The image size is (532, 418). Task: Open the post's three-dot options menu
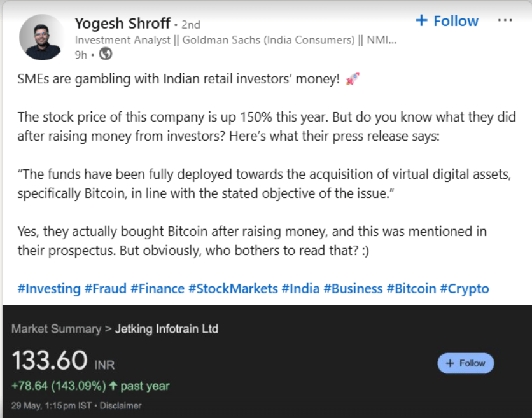pyautogui.click(x=505, y=20)
